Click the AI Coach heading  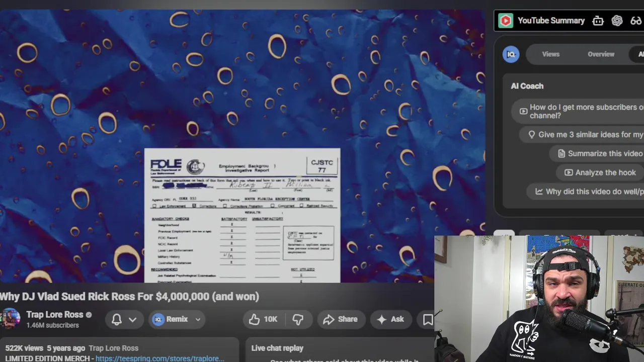pyautogui.click(x=527, y=86)
